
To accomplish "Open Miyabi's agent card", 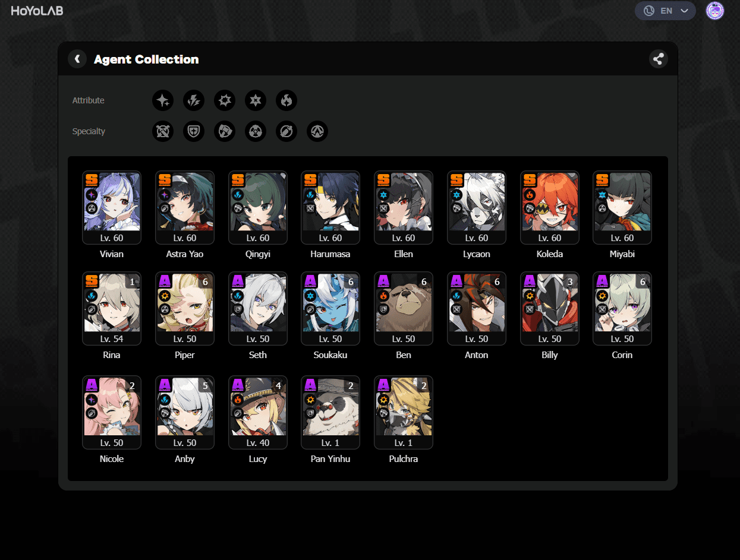I will click(x=622, y=208).
